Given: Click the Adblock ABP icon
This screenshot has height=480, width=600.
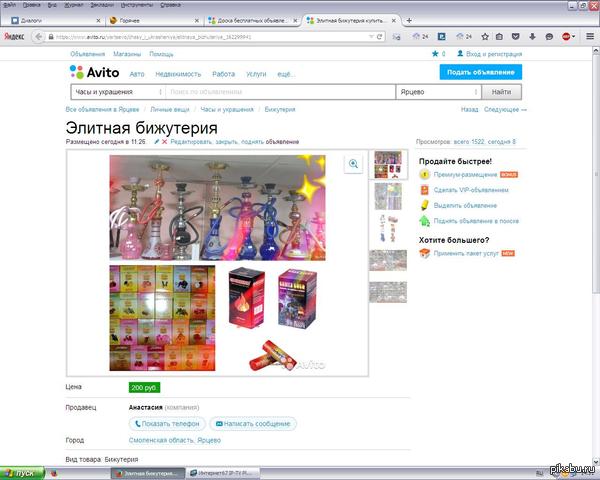Looking at the screenshot, I should click(x=567, y=37).
